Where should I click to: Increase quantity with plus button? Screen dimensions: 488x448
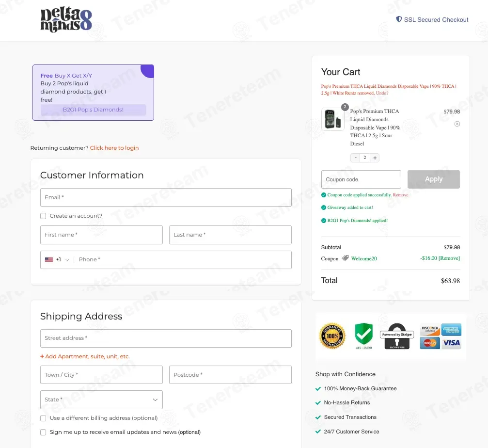(375, 158)
